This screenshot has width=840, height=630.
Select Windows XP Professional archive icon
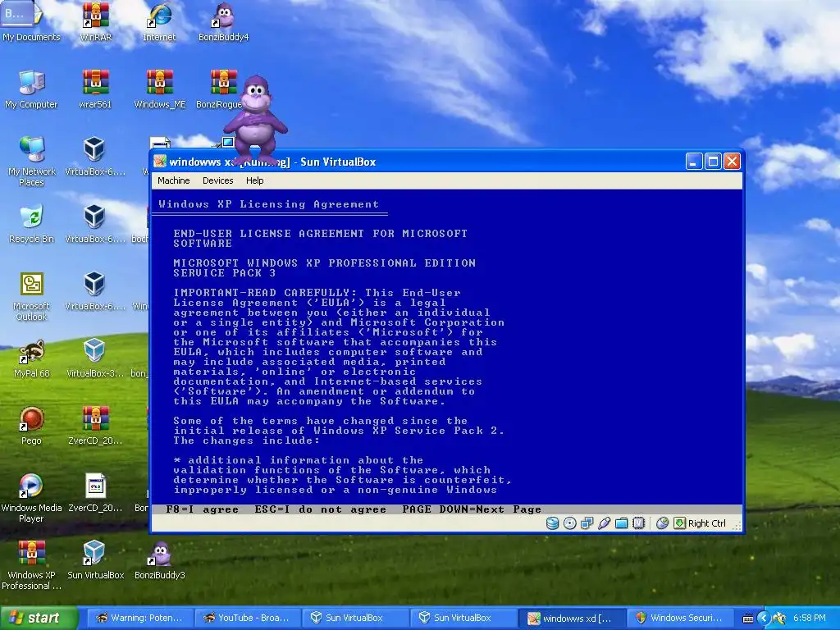click(32, 565)
